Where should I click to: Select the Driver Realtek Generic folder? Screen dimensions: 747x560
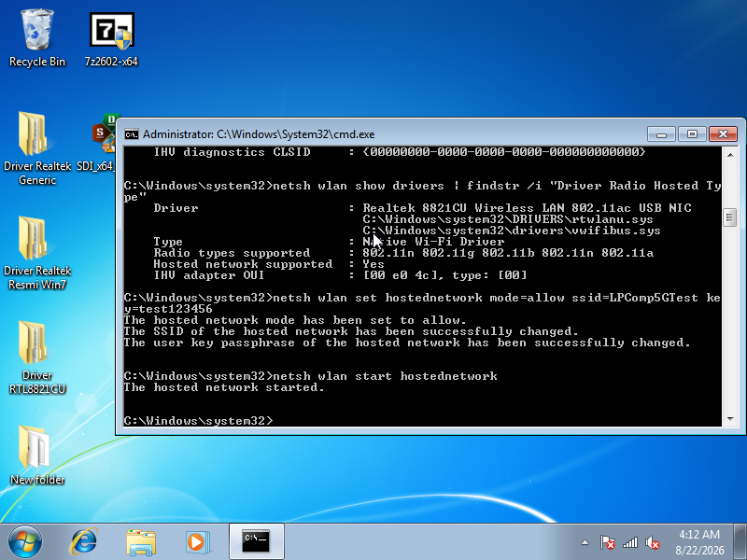click(36, 147)
